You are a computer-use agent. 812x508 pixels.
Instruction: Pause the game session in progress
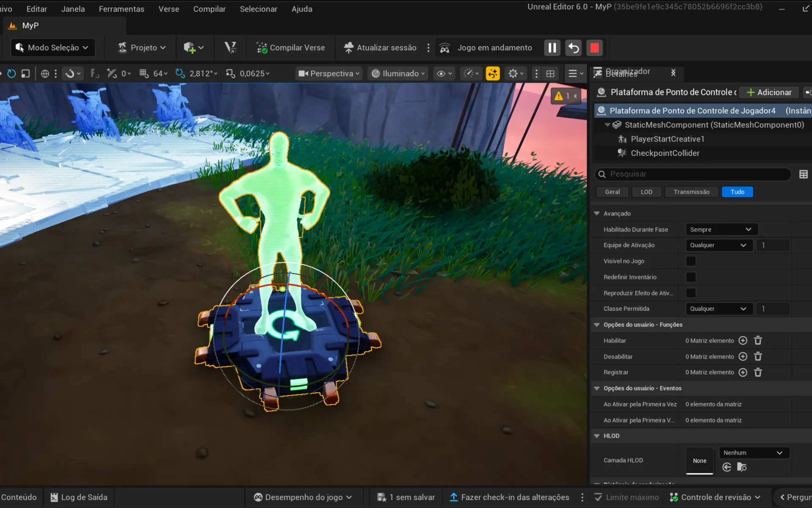tap(552, 48)
